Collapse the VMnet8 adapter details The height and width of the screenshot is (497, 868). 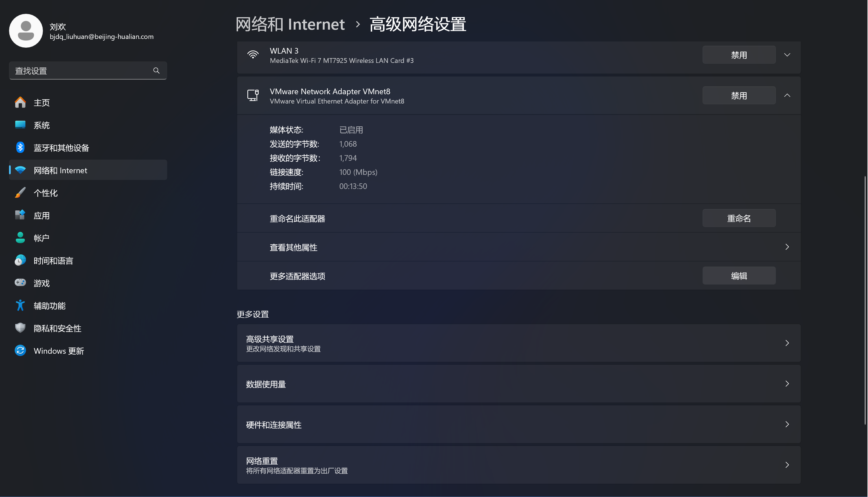click(787, 95)
